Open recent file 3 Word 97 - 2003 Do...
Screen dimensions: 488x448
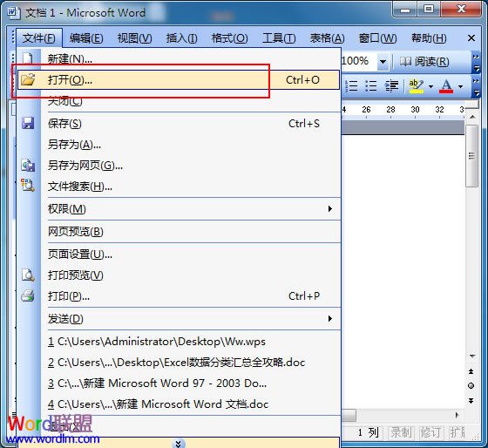point(179,384)
